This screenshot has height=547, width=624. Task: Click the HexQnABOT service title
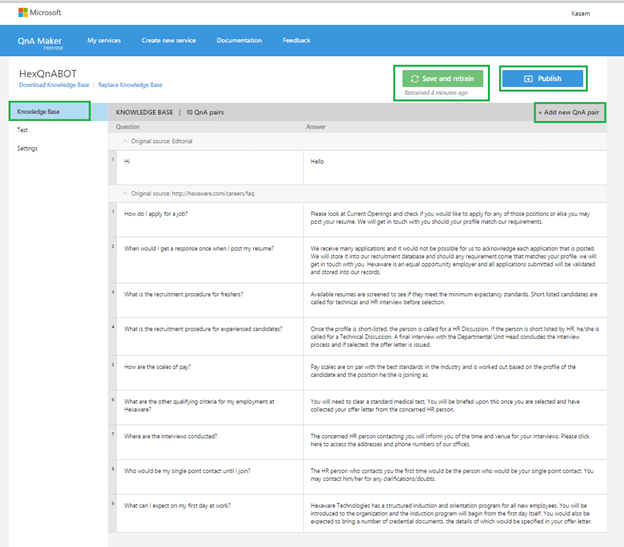48,74
